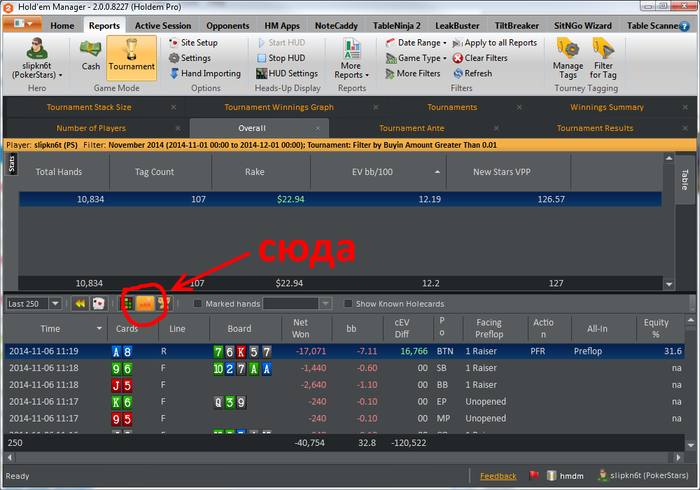
Task: Open TiltBreaker tab
Action: click(x=517, y=26)
